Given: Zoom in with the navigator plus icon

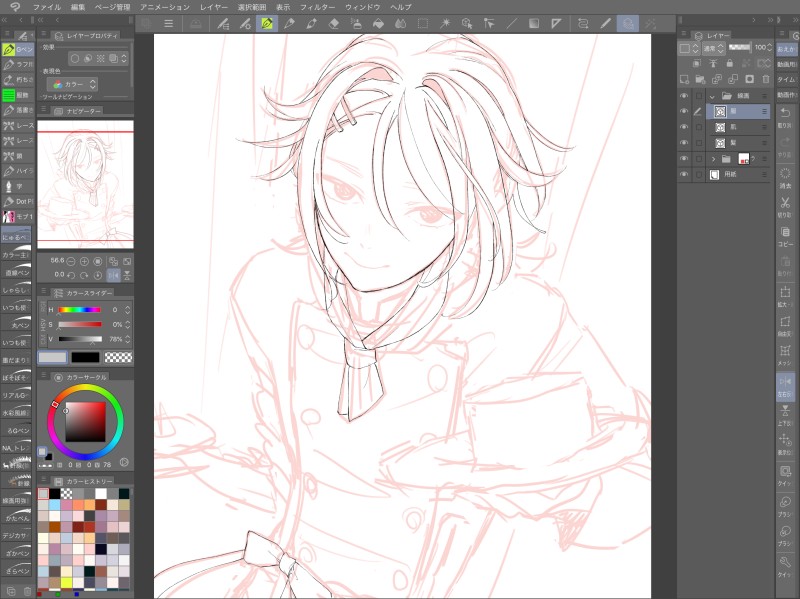Looking at the screenshot, I should pyautogui.click(x=84, y=261).
